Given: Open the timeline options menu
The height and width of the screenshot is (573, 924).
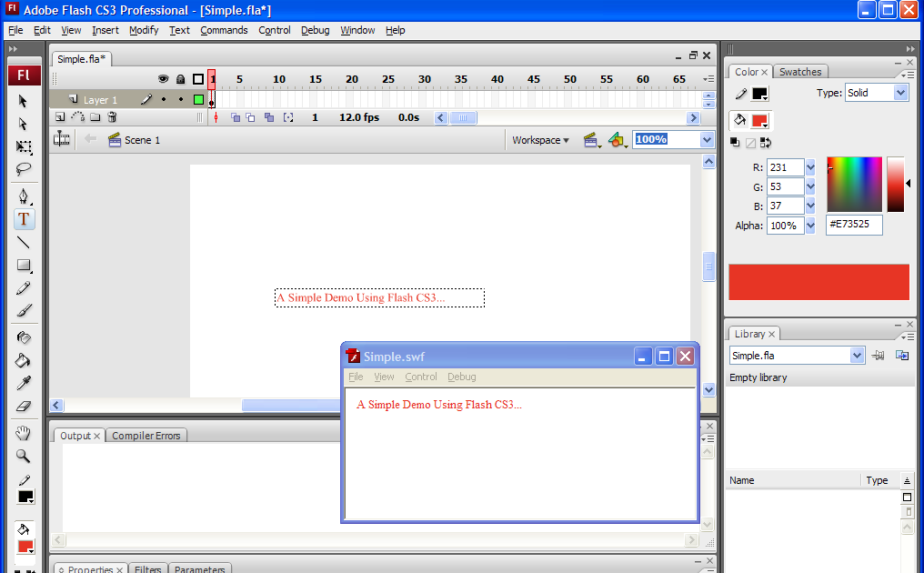Looking at the screenshot, I should 708,79.
